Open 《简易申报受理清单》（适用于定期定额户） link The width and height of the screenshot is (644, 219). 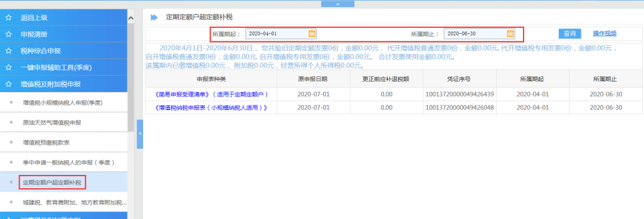[x=211, y=95]
